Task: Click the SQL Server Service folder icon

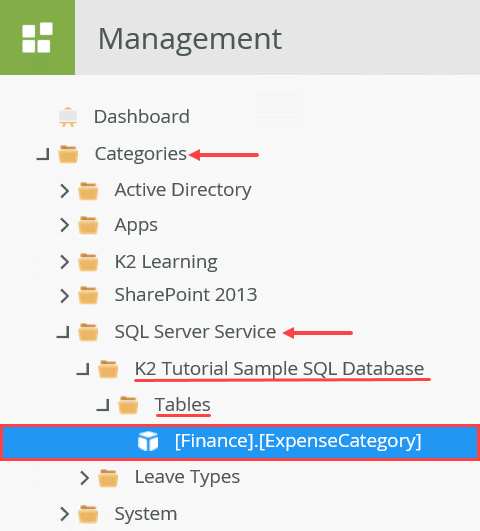Action: [88, 332]
